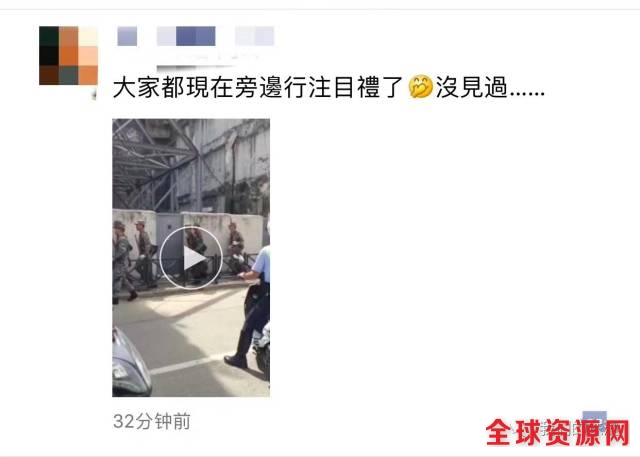This screenshot has width=640, height=457.
Task: Click the red 全球资源网 watermark
Action: coord(558,432)
